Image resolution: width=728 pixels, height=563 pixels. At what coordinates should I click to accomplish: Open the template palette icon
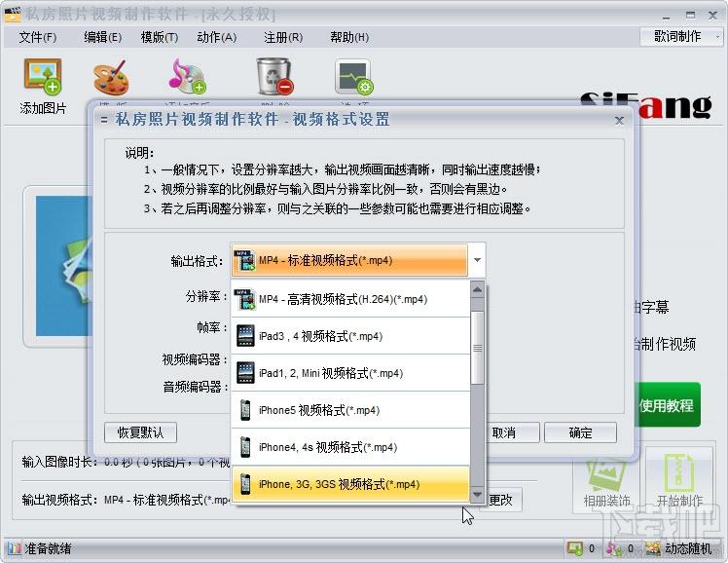coord(111,77)
